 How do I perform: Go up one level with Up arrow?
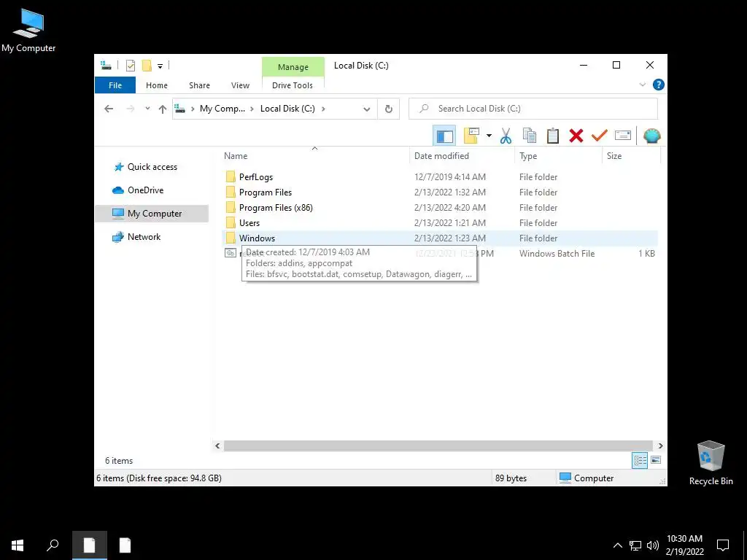tap(163, 109)
